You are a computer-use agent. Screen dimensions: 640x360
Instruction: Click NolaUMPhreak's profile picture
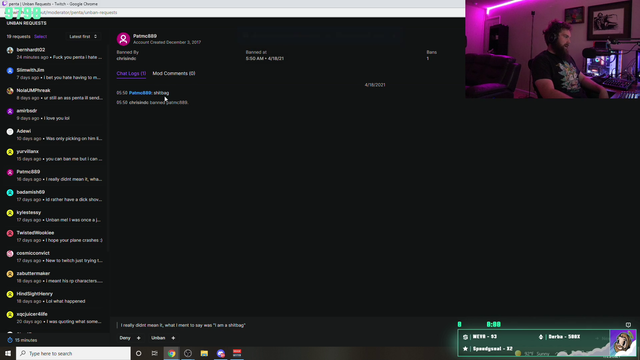click(x=10, y=91)
